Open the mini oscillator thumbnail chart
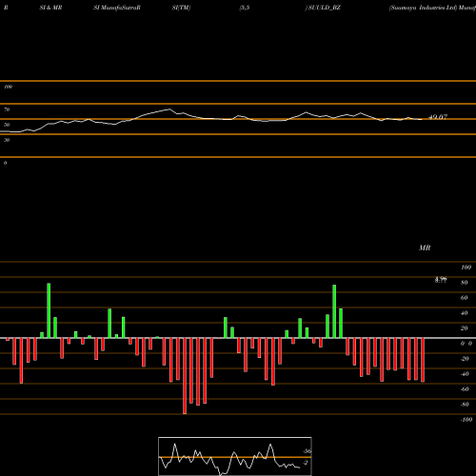Image resolution: width=476 pixels, height=476 pixels. (235, 456)
